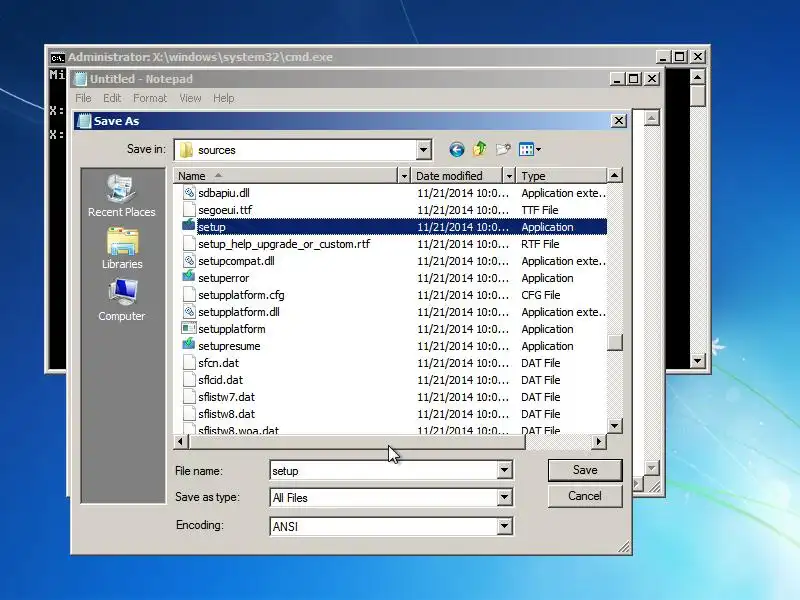Open Libraries in sidebar
Image resolution: width=800 pixels, height=600 pixels.
click(x=121, y=248)
